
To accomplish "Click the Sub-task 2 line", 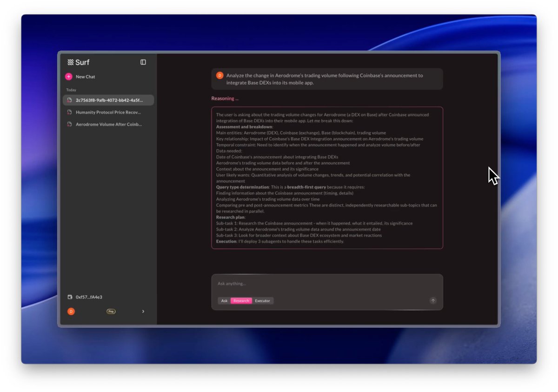I will tap(299, 229).
